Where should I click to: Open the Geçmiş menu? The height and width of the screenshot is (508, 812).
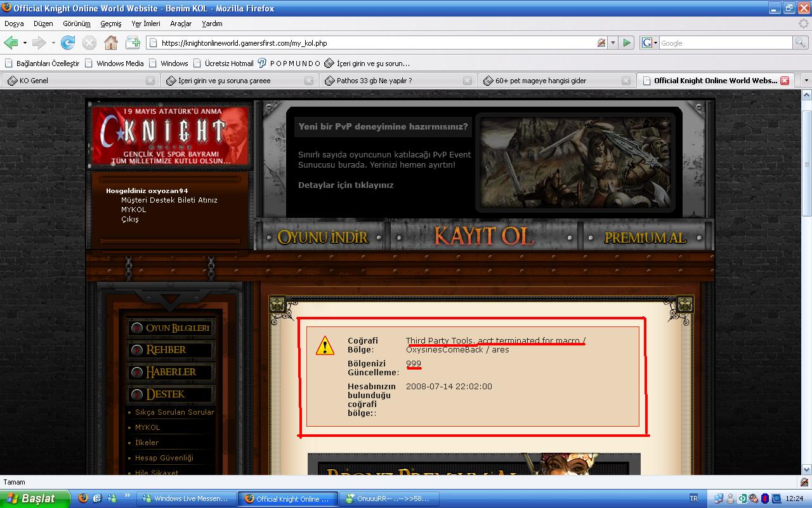click(111, 23)
